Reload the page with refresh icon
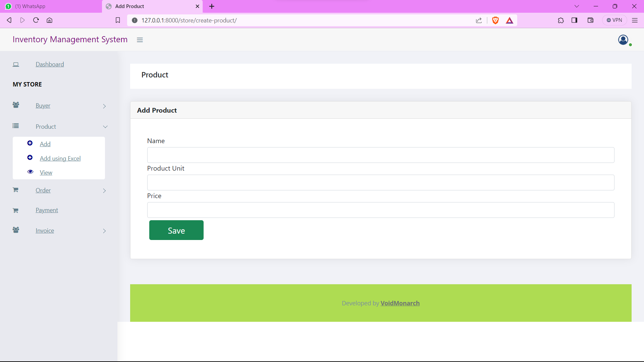 pos(36,20)
